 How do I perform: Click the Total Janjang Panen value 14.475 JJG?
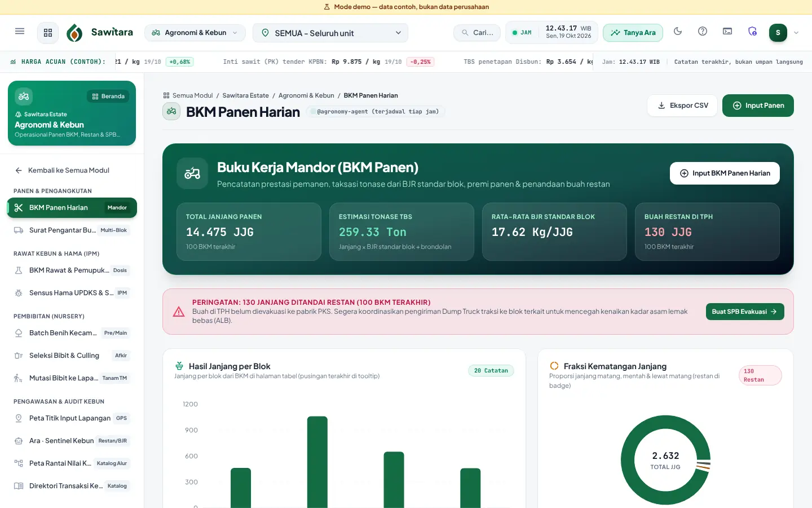[x=220, y=232]
